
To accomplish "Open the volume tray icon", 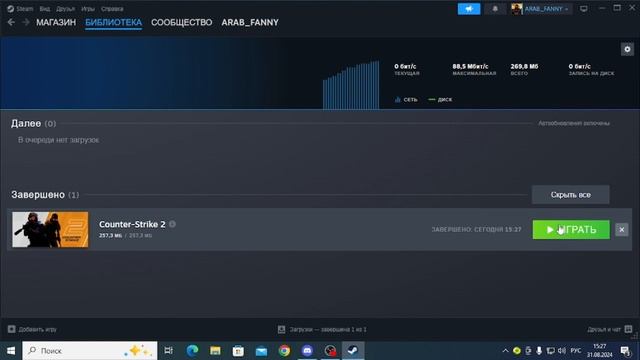I will coord(562,351).
